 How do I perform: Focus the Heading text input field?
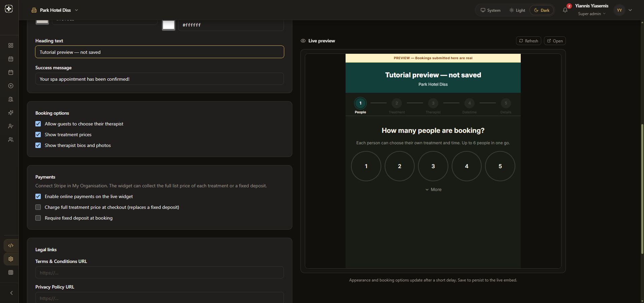(x=160, y=52)
